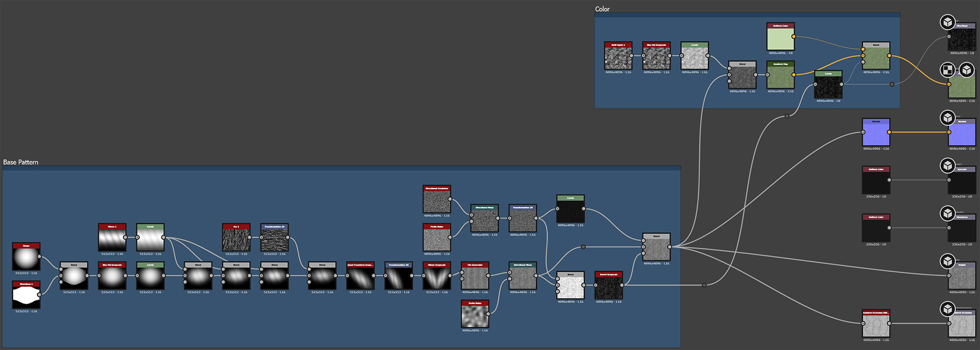This screenshot has height=350, width=980.
Task: Select the Tile Generator node
Action: (475, 278)
